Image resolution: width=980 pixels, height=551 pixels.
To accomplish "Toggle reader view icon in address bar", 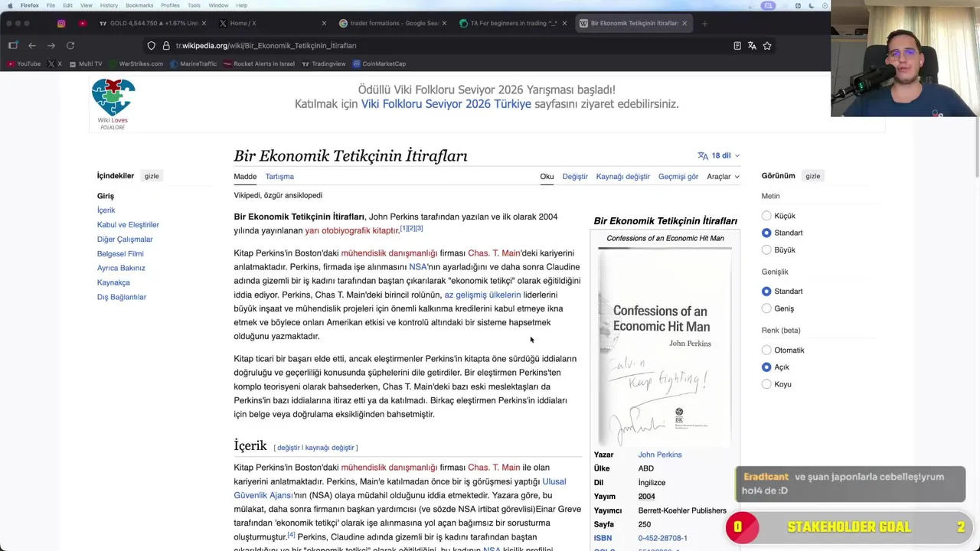I will [x=737, y=46].
